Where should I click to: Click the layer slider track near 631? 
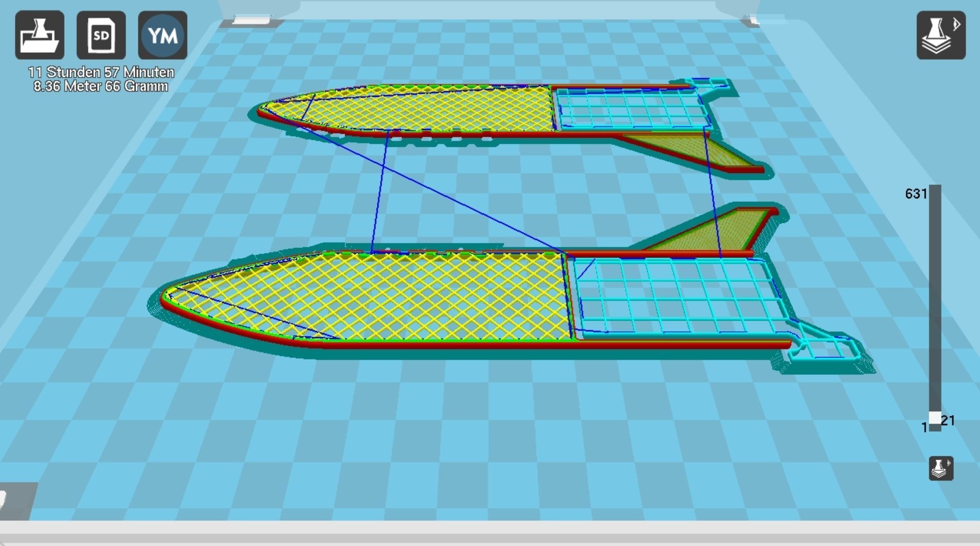[935, 195]
